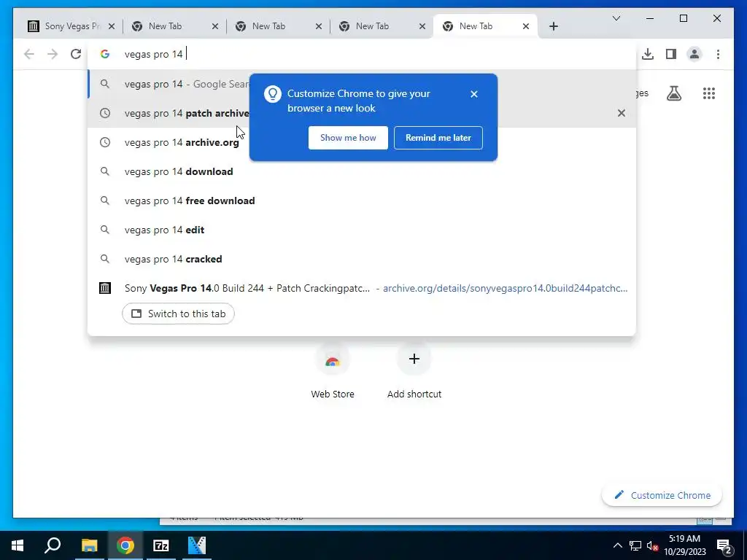Image resolution: width=747 pixels, height=560 pixels.
Task: Open Chrome's three-dot menu
Action: click(718, 54)
